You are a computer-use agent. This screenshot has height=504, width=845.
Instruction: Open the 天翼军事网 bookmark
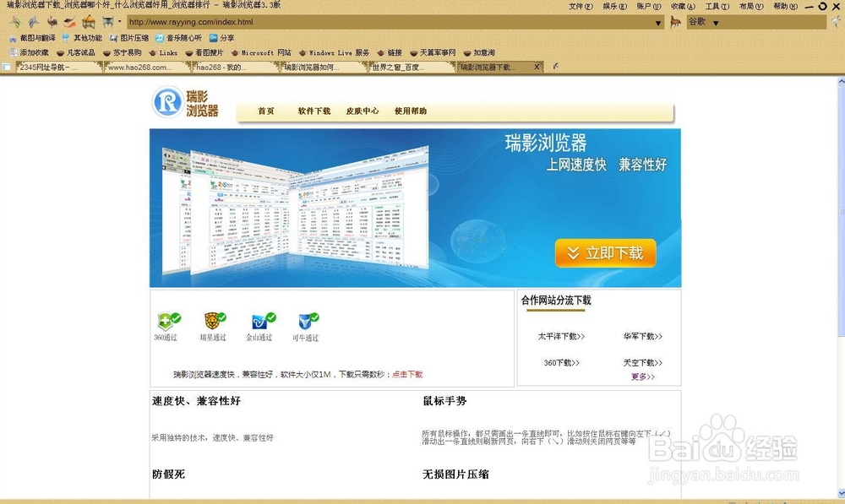click(x=433, y=52)
